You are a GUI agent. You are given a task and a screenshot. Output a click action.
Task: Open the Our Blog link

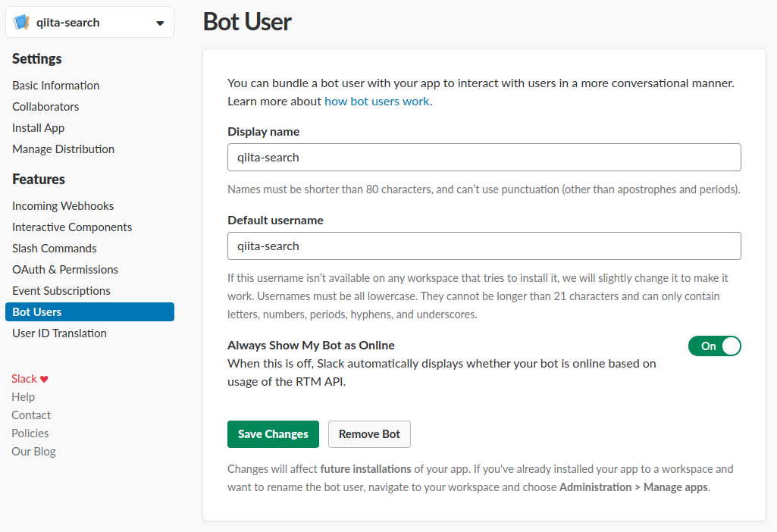33,452
